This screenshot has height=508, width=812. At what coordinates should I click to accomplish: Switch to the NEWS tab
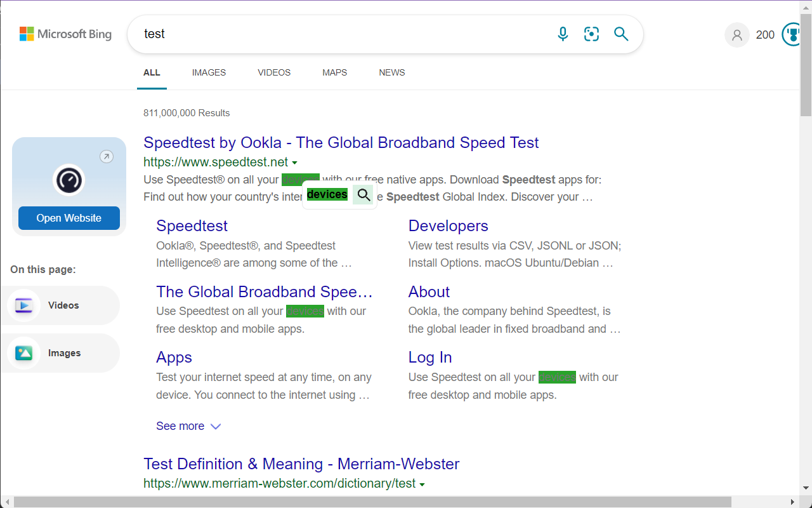(x=392, y=72)
